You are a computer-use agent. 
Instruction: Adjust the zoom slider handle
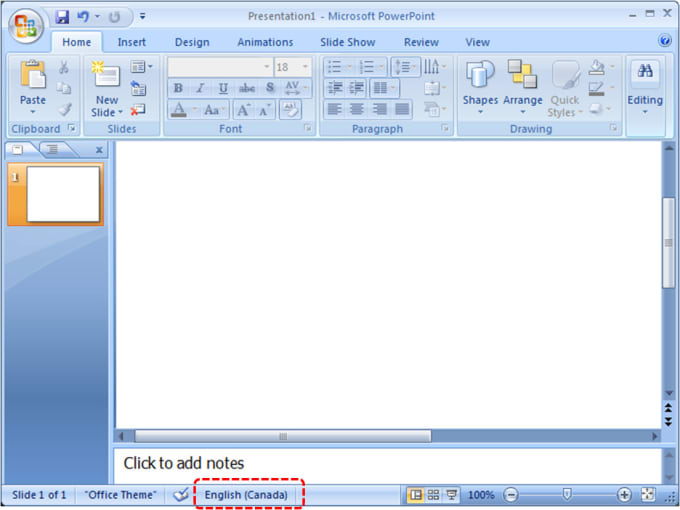(x=566, y=494)
